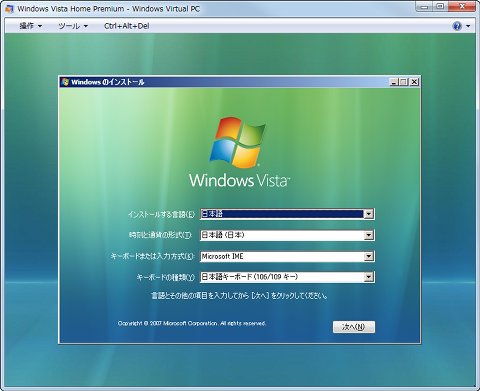Open the インストールする言語 dropdown arrow
This screenshot has height=391, width=480.
pos(368,214)
